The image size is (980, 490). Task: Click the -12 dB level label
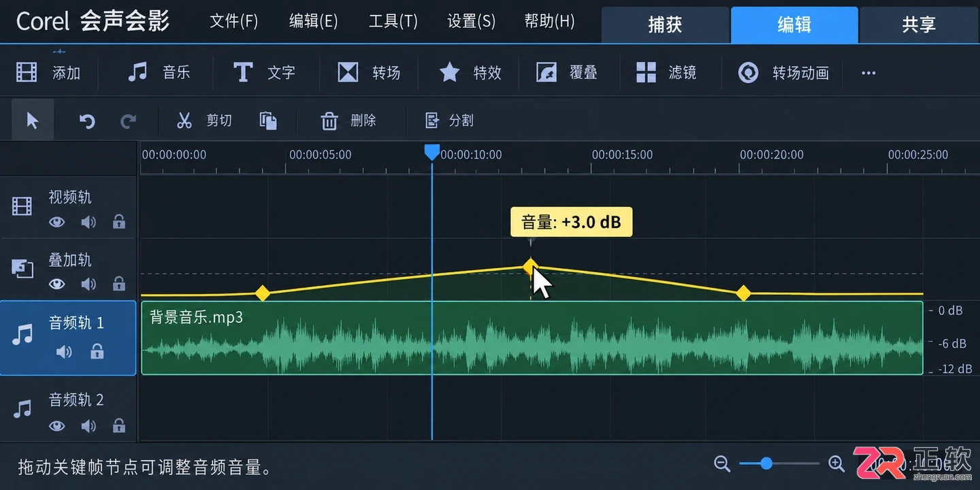955,369
